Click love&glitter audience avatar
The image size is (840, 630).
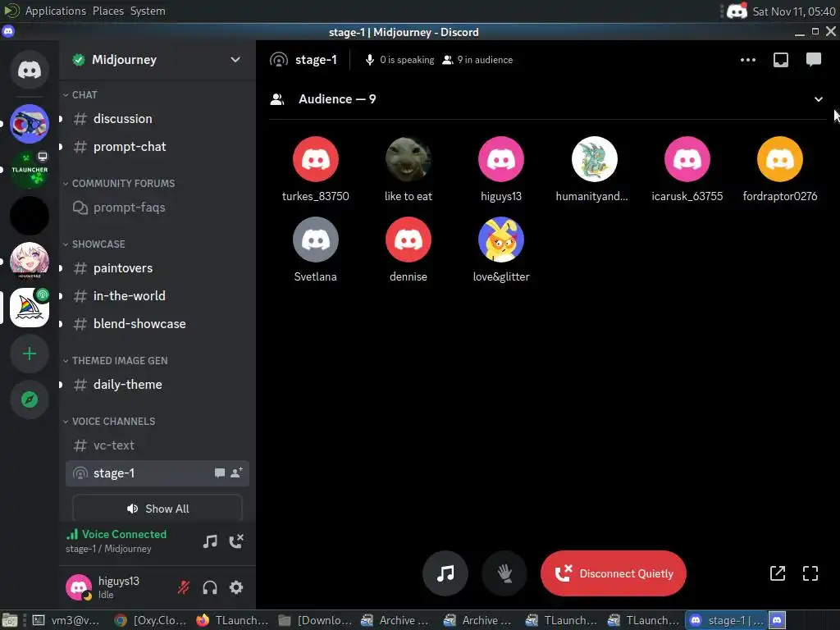501,240
